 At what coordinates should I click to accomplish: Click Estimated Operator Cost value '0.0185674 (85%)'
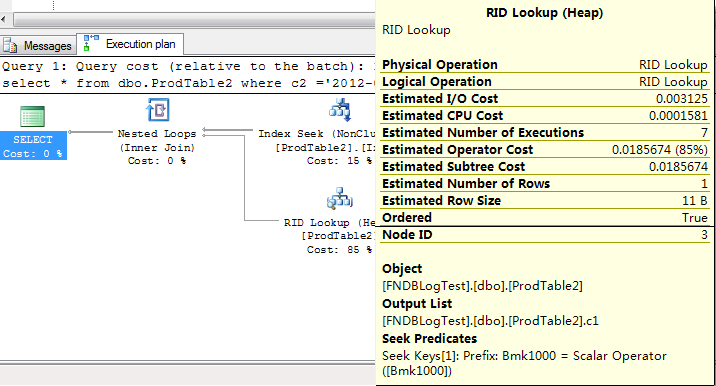[660, 150]
